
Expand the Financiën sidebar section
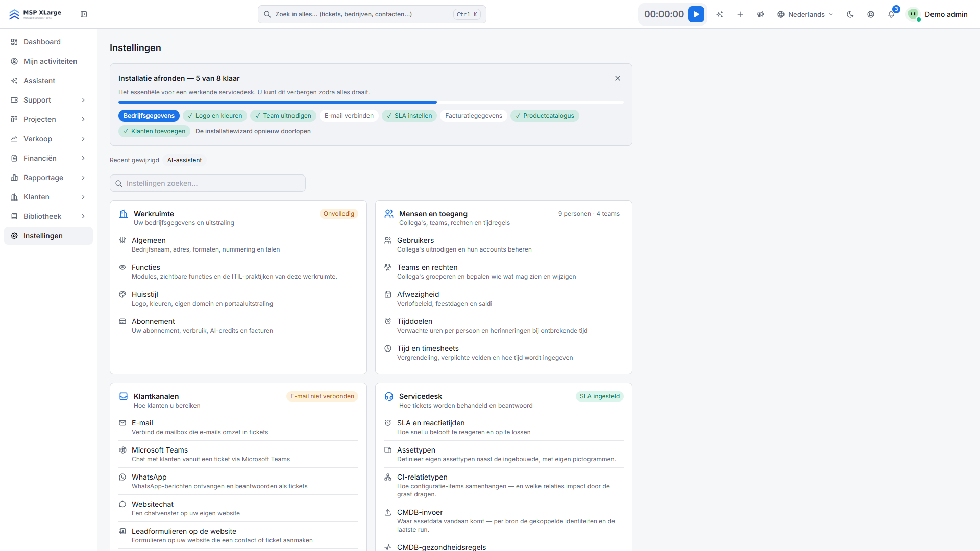coord(48,158)
